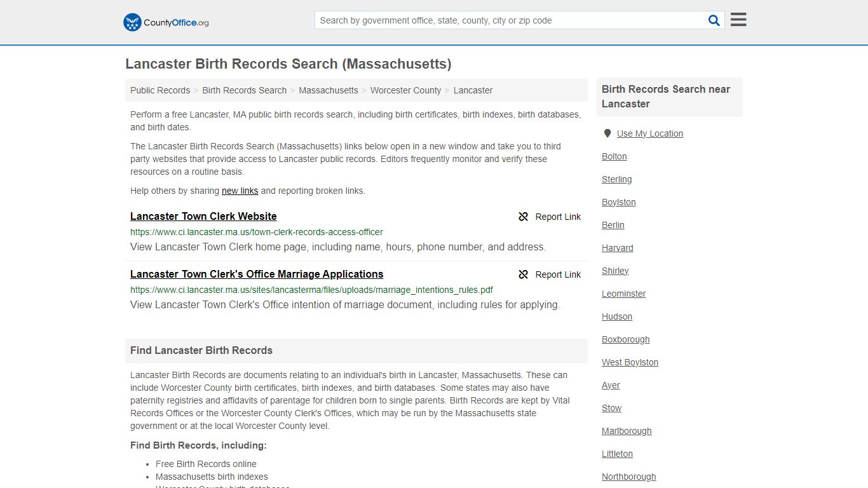
Task: Open Boxborough nearby records
Action: coord(626,339)
